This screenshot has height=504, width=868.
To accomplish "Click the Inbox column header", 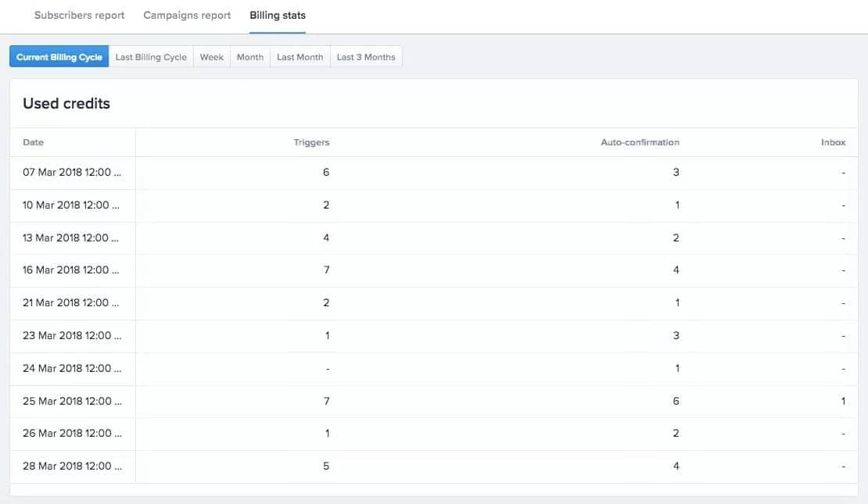I will pos(833,142).
